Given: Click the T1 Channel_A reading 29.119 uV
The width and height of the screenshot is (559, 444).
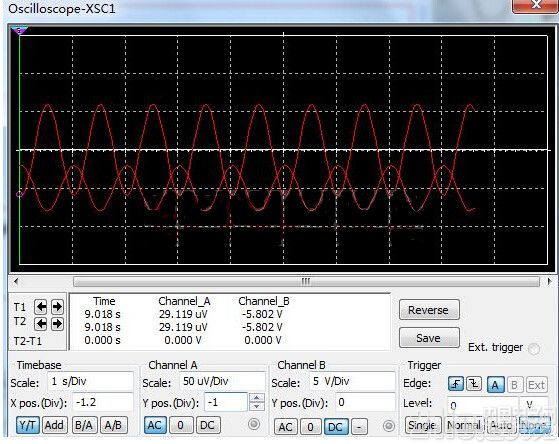Looking at the screenshot, I should tap(183, 314).
